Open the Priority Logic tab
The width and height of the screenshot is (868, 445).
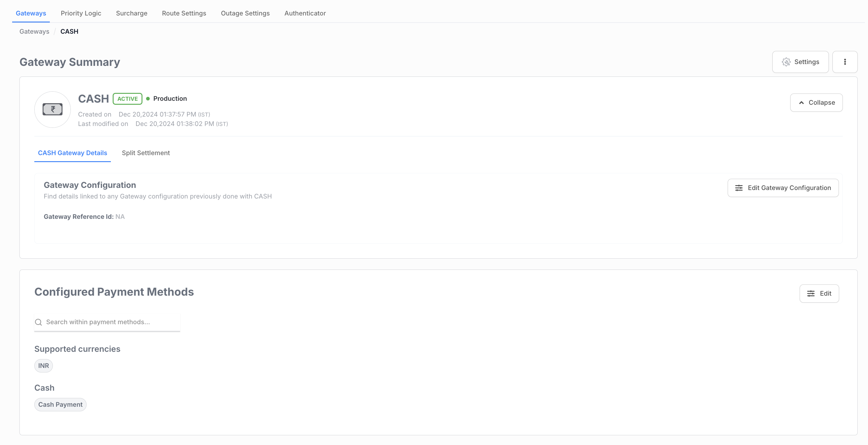81,13
